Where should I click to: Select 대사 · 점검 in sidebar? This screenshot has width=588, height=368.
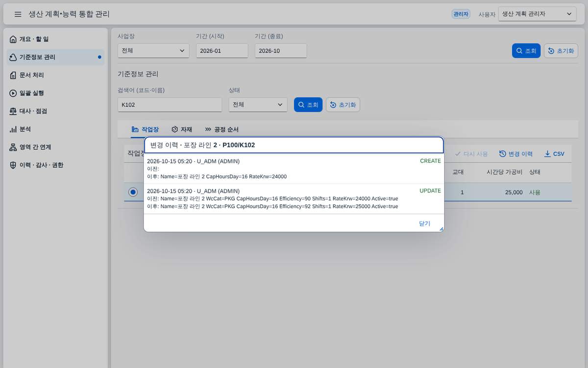point(56,111)
